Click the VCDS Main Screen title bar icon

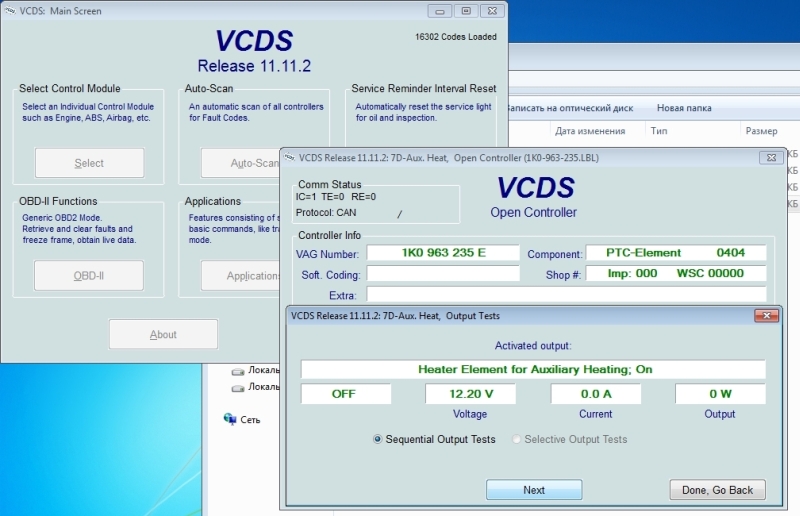pyautogui.click(x=10, y=11)
